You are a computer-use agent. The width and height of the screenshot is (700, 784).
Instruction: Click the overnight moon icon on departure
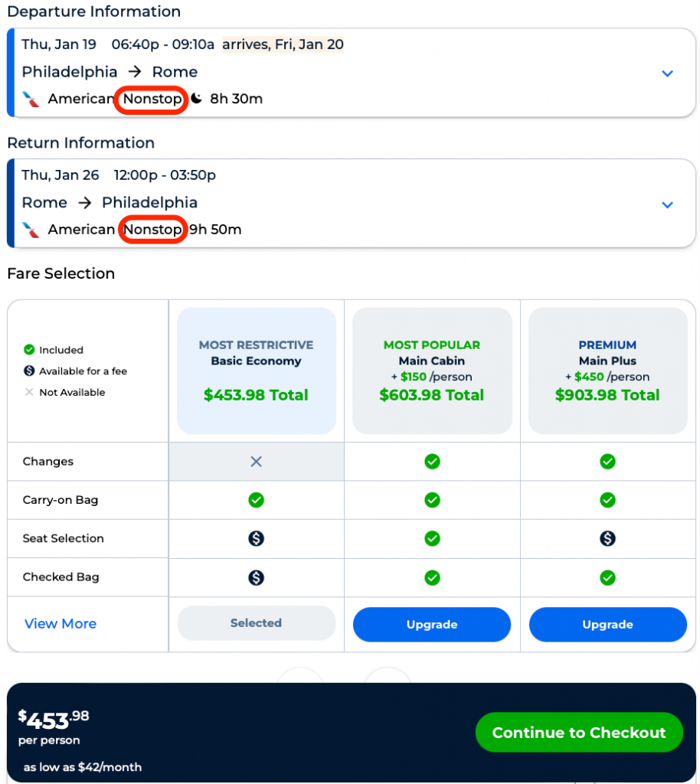[x=197, y=99]
